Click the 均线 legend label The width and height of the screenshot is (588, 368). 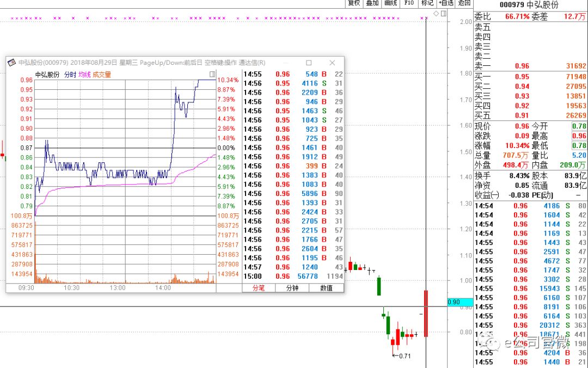coord(84,75)
